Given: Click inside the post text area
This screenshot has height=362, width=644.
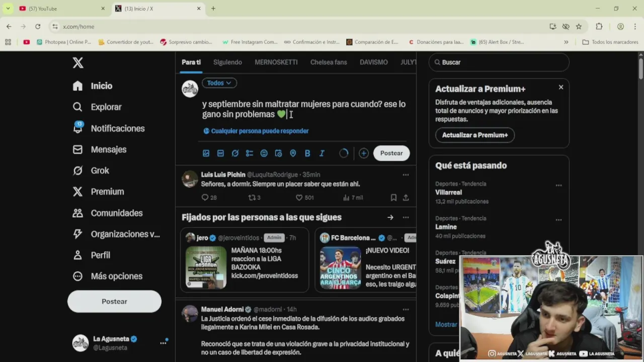Looking at the screenshot, I should click(304, 109).
